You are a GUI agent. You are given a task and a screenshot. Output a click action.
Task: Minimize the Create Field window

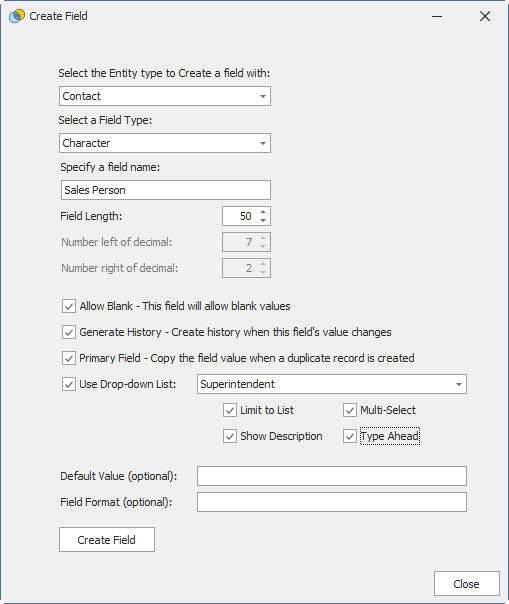(x=437, y=17)
